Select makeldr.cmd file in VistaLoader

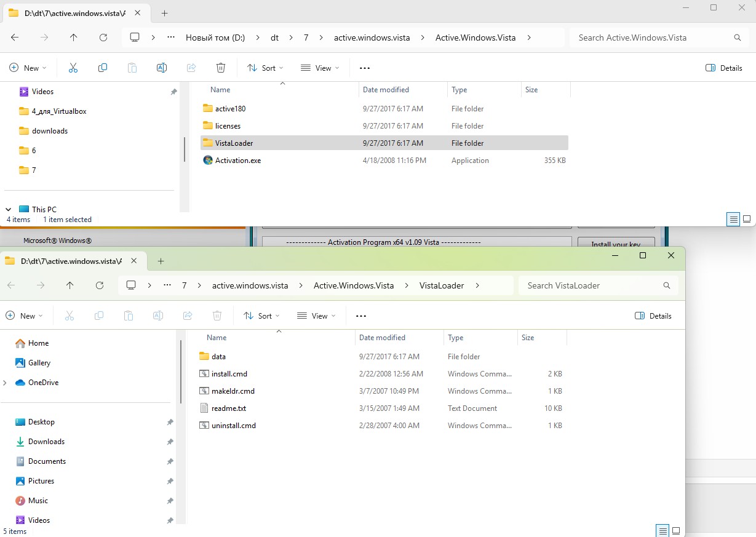[381, 391]
